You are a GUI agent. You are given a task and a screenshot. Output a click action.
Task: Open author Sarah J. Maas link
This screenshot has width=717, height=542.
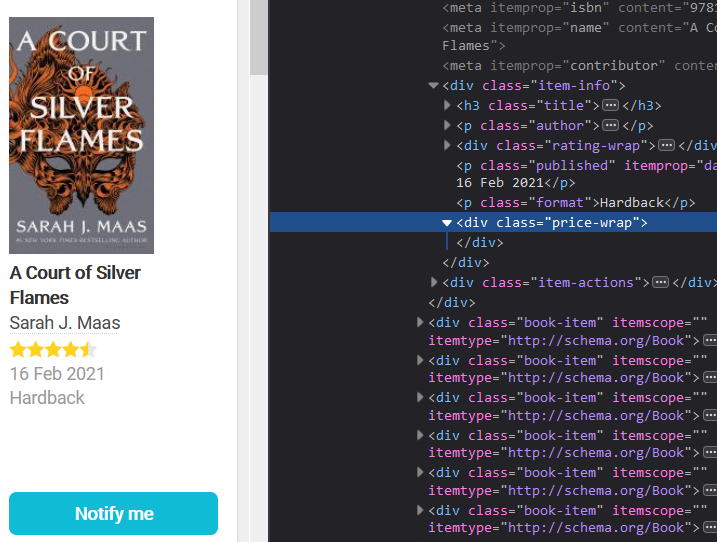click(64, 323)
